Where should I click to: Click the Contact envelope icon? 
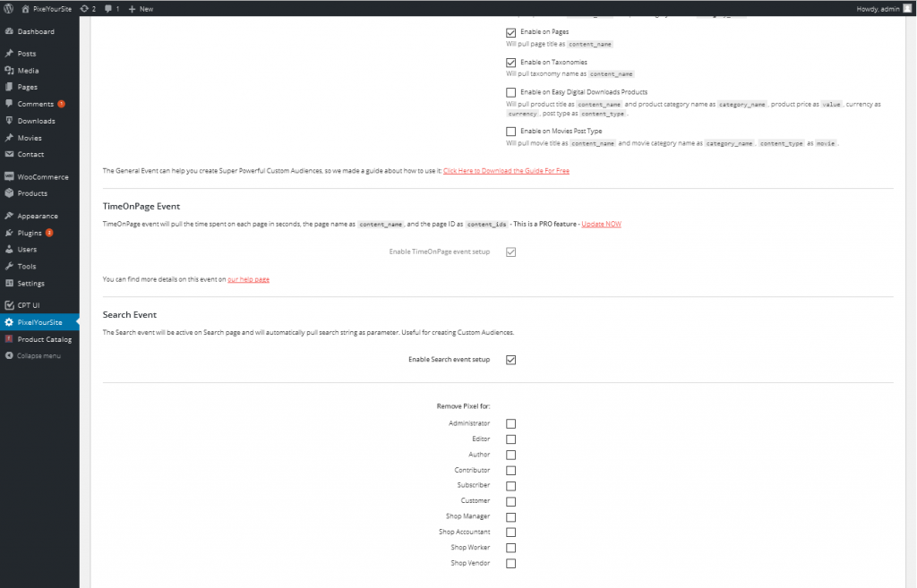(x=9, y=154)
